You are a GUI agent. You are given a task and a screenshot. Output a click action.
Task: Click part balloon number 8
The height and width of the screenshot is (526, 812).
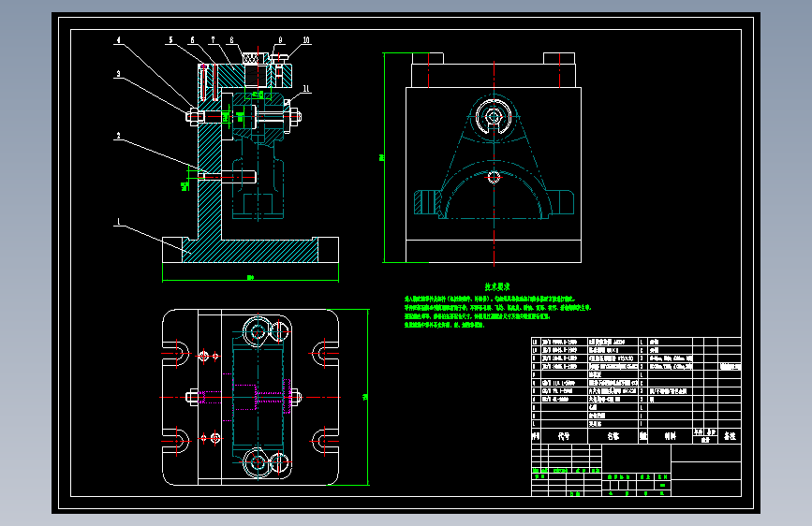pos(231,40)
